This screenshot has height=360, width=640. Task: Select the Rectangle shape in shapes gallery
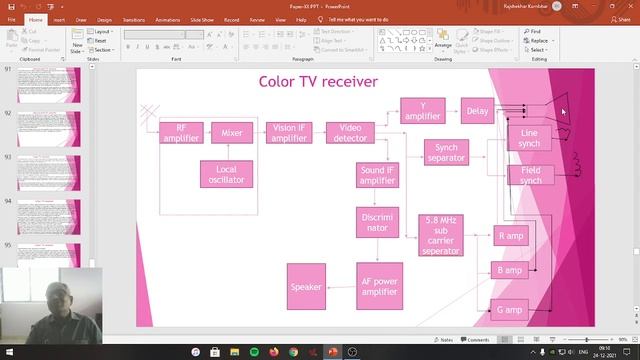406,32
